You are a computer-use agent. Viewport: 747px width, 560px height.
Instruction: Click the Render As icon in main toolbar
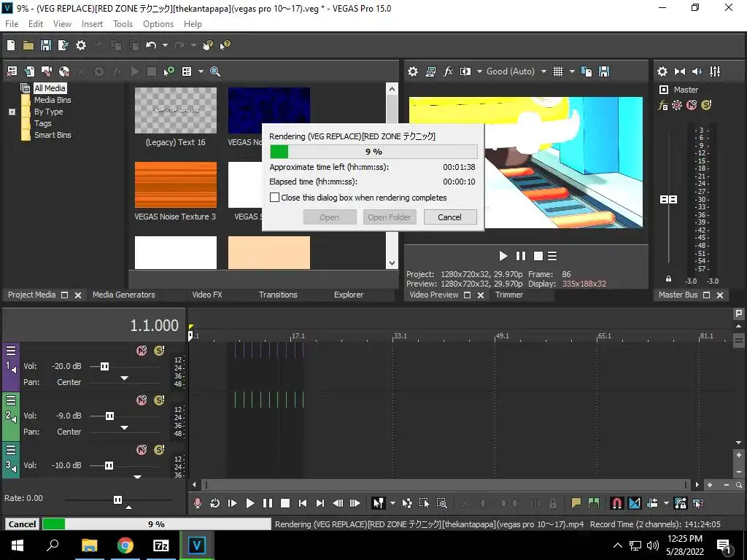coord(63,45)
